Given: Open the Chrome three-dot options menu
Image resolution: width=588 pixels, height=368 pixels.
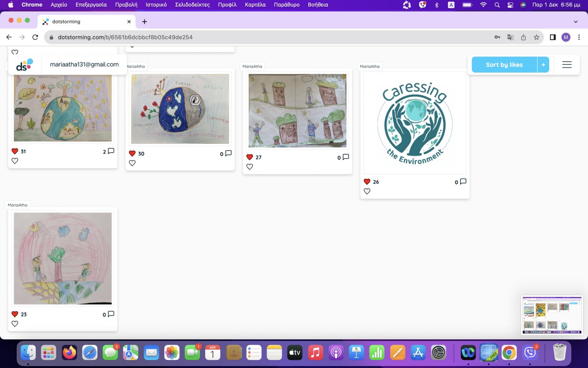Looking at the screenshot, I should point(579,37).
